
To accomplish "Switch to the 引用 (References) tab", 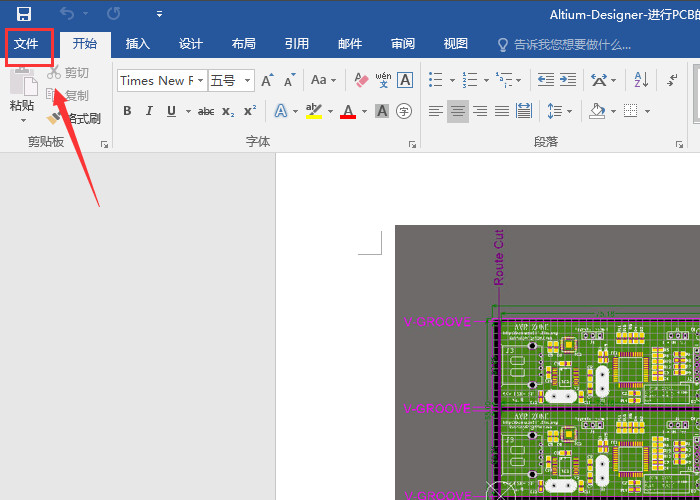I will [297, 44].
